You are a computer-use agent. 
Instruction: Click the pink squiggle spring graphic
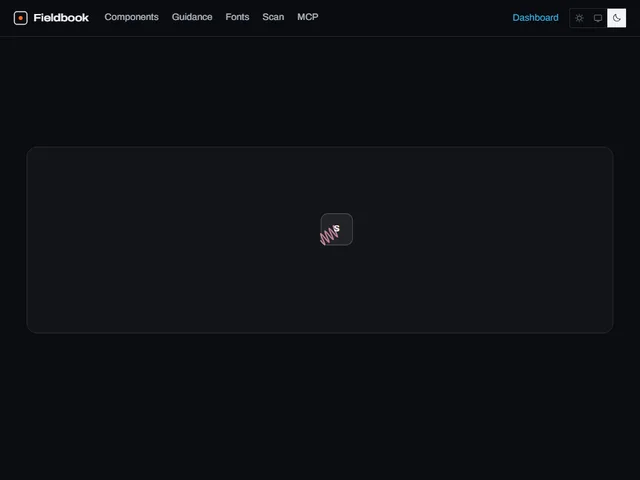329,236
